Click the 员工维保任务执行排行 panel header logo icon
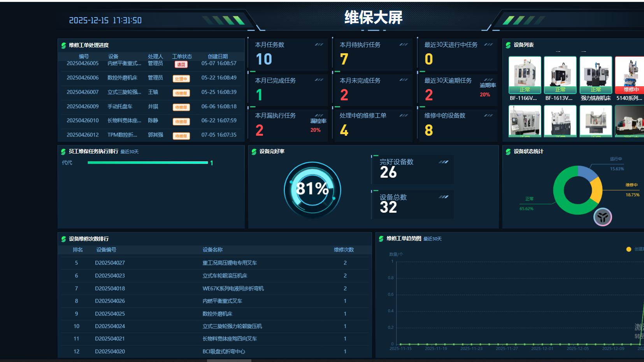This screenshot has height=362, width=644. [63, 152]
